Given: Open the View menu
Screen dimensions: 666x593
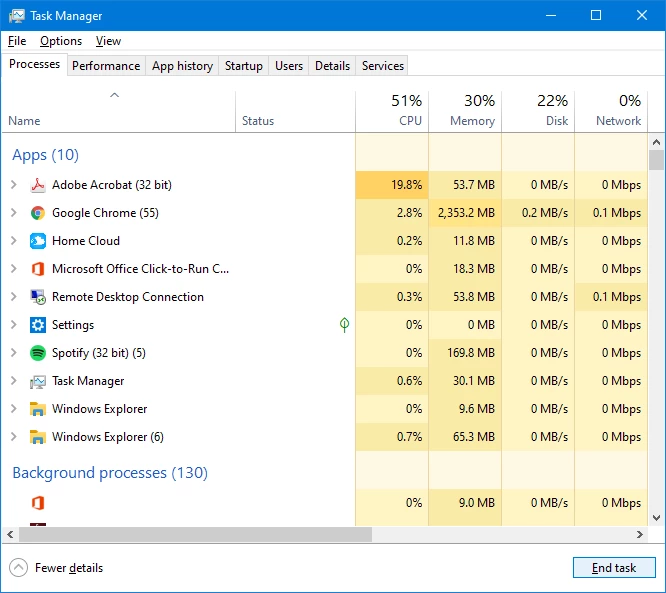Looking at the screenshot, I should pyautogui.click(x=108, y=41).
